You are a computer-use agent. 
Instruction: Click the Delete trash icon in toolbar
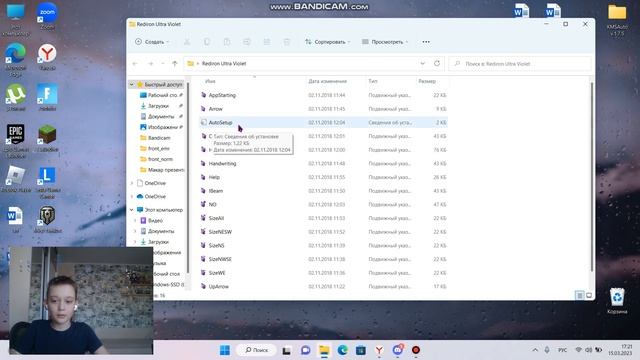pyautogui.click(x=287, y=42)
